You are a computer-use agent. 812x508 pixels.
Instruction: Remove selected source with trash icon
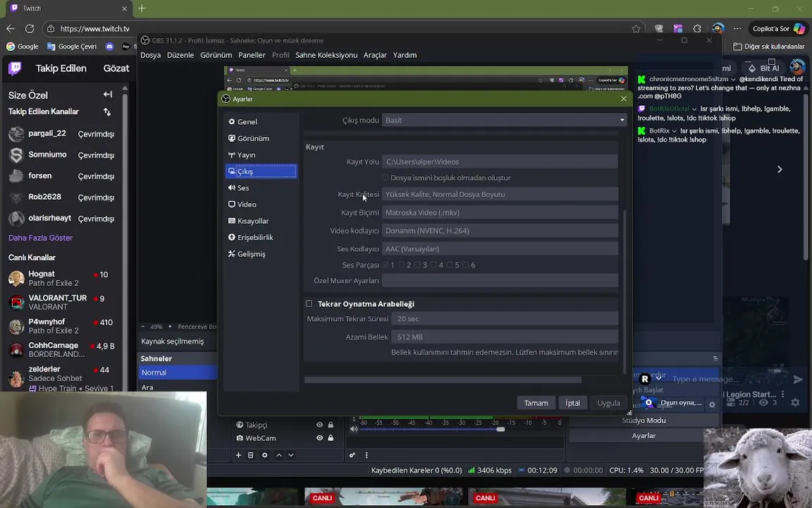[251, 455]
